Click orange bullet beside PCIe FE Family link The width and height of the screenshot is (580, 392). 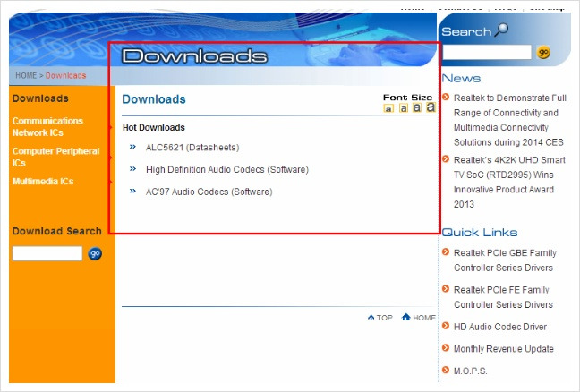point(446,289)
